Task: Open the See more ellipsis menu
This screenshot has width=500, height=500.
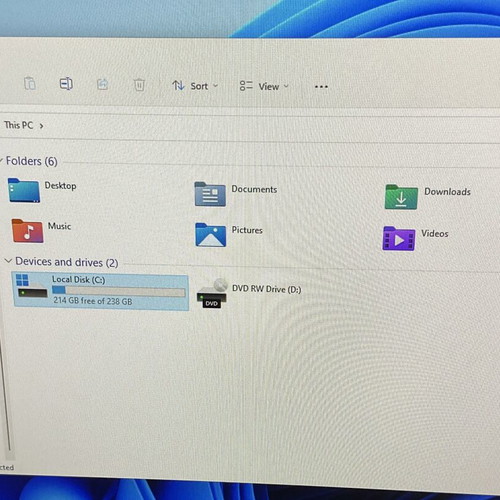Action: point(321,87)
